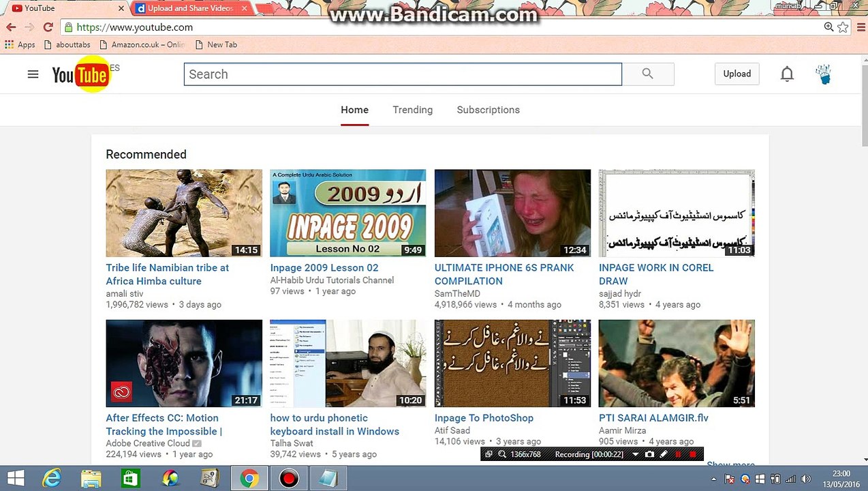Click the Upload button

(737, 74)
